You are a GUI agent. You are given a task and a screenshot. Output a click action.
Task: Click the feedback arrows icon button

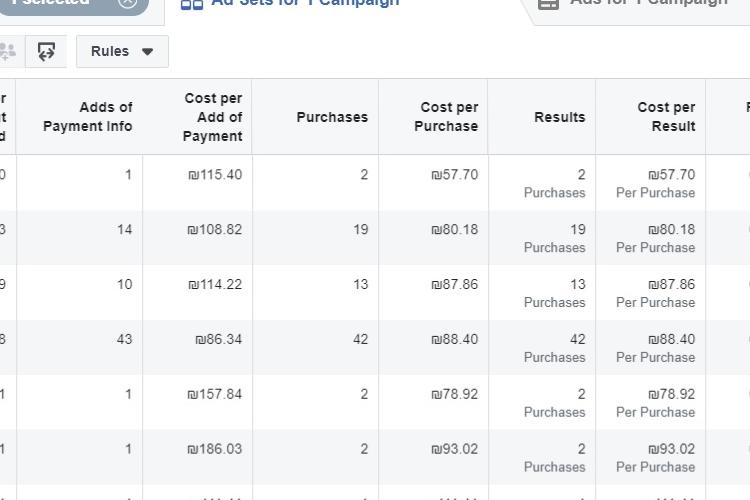[x=46, y=51]
